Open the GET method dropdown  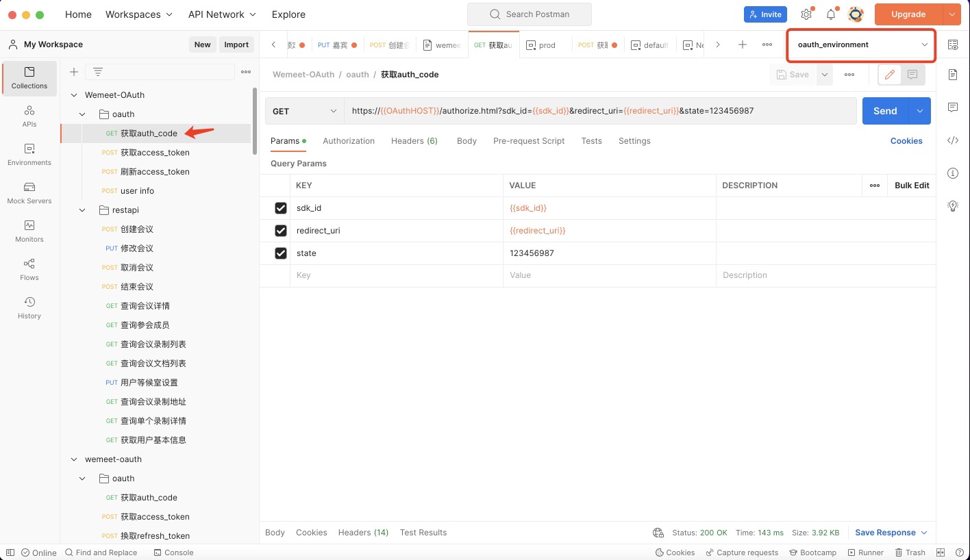pos(305,111)
